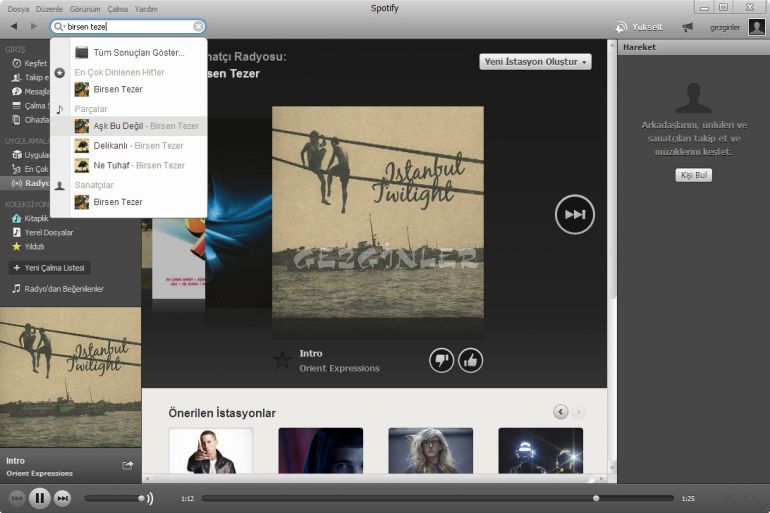Viewport: 770px width, 513px height.
Task: Open the Orient Expressions artist link in radio view
Action: 339,368
